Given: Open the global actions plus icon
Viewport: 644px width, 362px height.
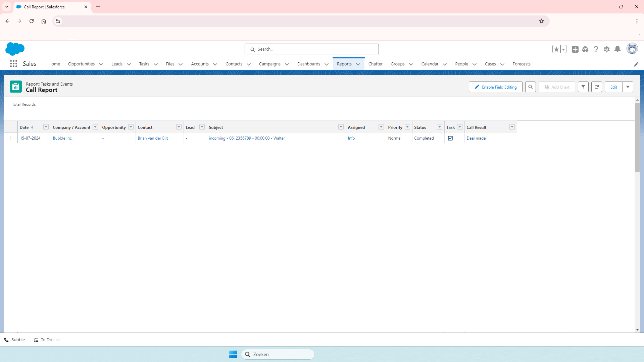Looking at the screenshot, I should [575, 49].
